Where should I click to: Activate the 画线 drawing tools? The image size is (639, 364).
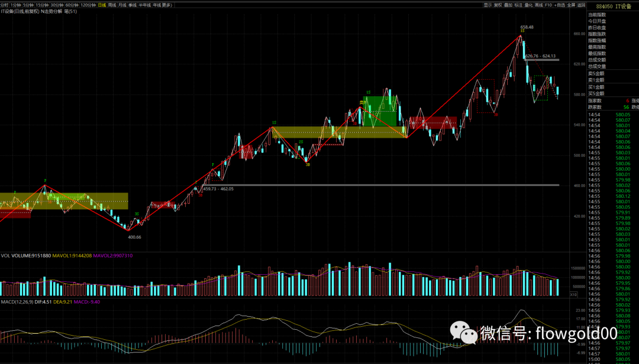(x=539, y=5)
